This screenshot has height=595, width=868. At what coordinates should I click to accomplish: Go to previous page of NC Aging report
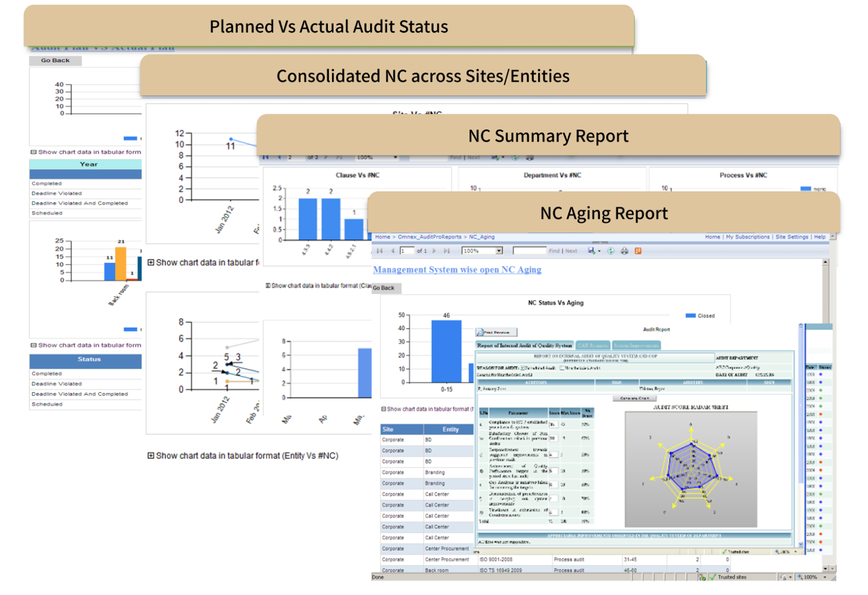[x=392, y=251]
